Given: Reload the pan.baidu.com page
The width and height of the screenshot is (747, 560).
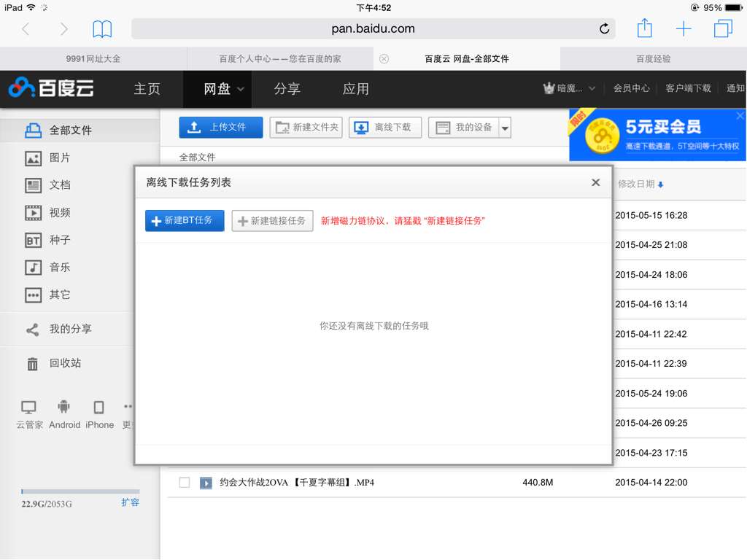Looking at the screenshot, I should 604,29.
